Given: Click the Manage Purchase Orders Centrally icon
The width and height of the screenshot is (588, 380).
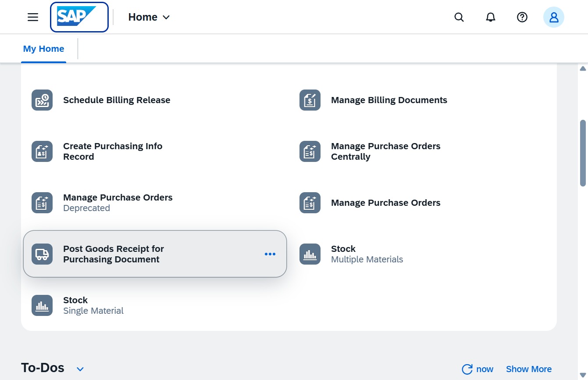Looking at the screenshot, I should click(x=310, y=151).
